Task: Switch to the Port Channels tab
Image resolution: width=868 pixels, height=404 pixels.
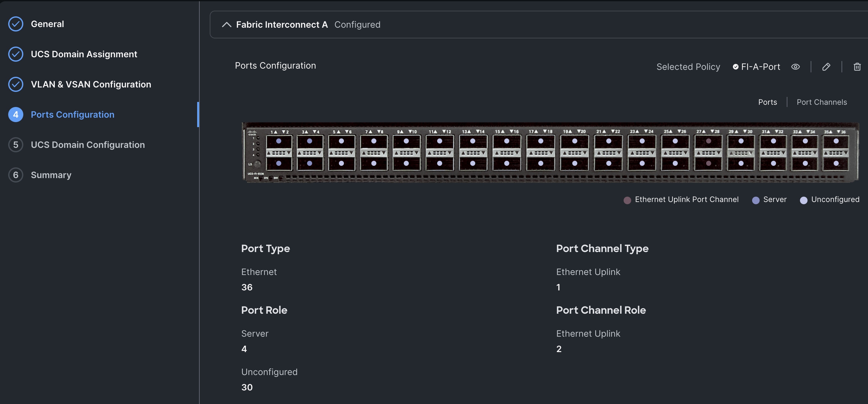Action: point(822,102)
